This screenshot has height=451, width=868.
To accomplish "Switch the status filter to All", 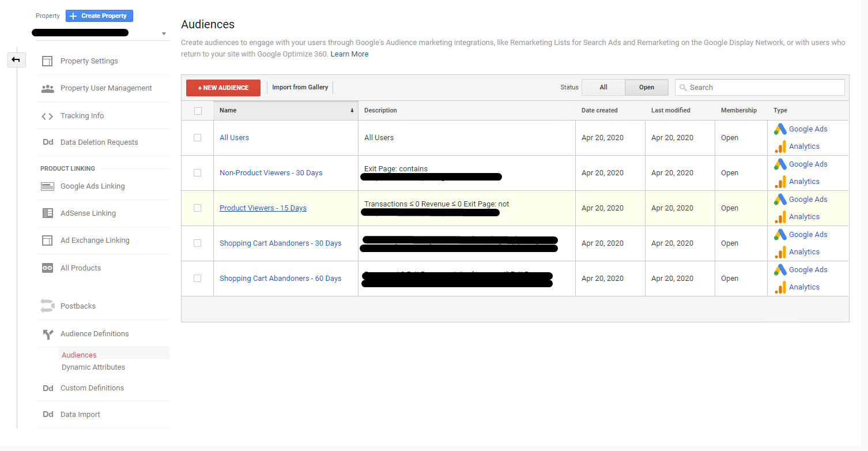I will [x=603, y=88].
